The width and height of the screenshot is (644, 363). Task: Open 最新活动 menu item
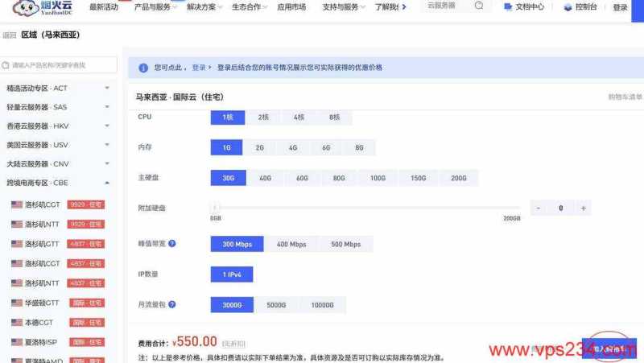pos(104,7)
